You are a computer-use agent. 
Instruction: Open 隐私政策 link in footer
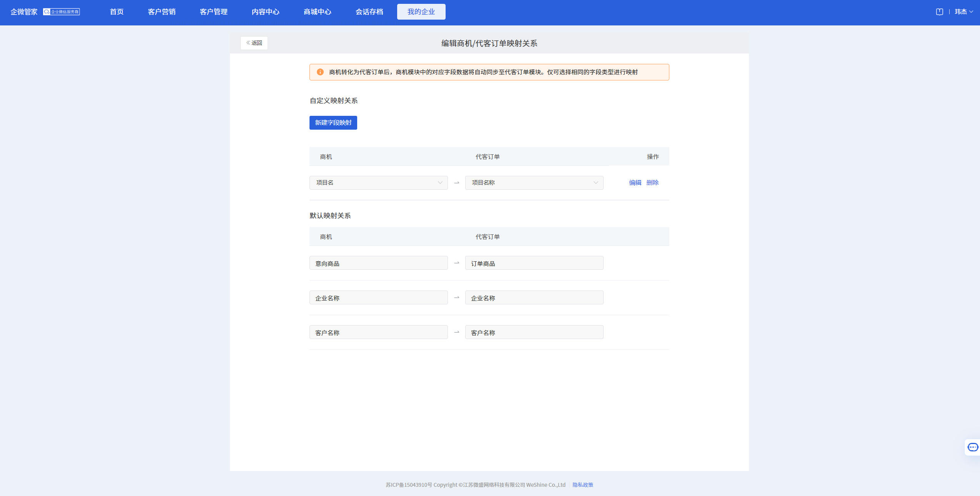[583, 485]
